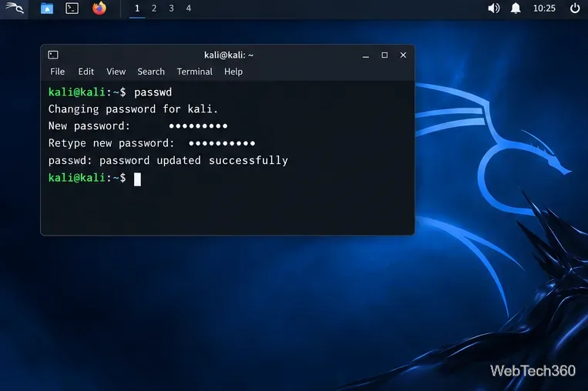This screenshot has height=391, width=588.
Task: Switch to workspace 1
Action: (x=137, y=8)
